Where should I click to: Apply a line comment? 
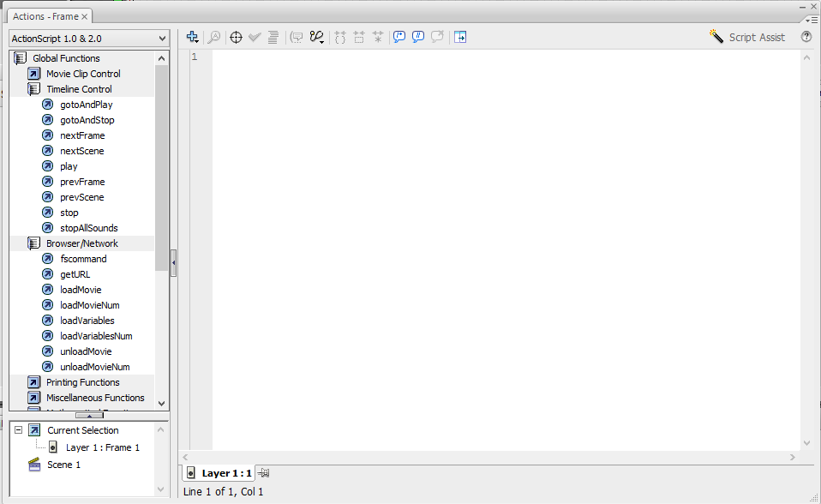click(x=417, y=37)
